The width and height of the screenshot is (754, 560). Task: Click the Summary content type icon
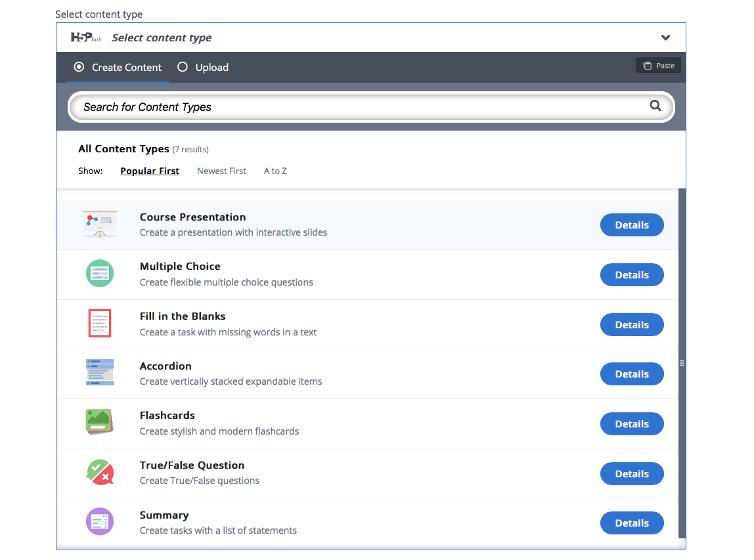click(x=100, y=521)
